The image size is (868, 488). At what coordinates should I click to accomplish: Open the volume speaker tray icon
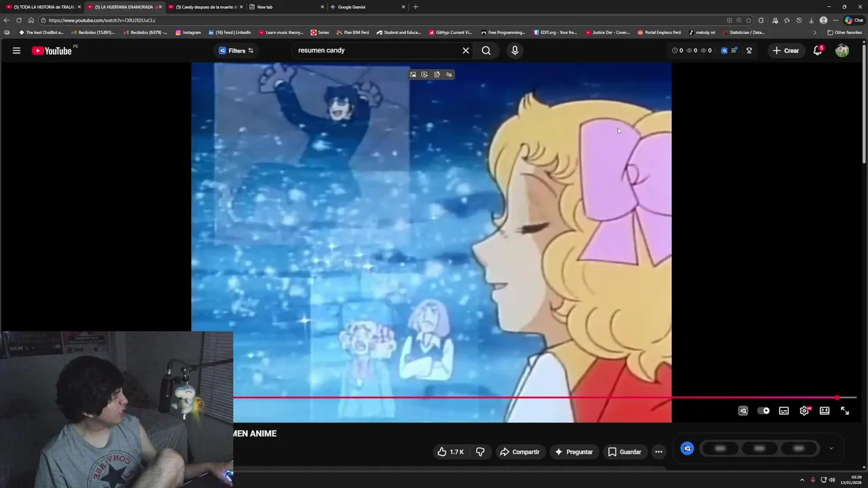click(832, 480)
